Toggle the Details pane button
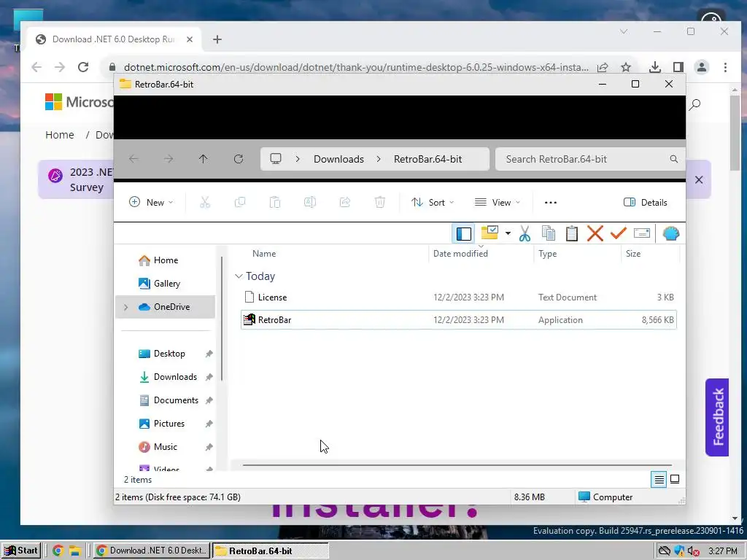 click(x=646, y=203)
